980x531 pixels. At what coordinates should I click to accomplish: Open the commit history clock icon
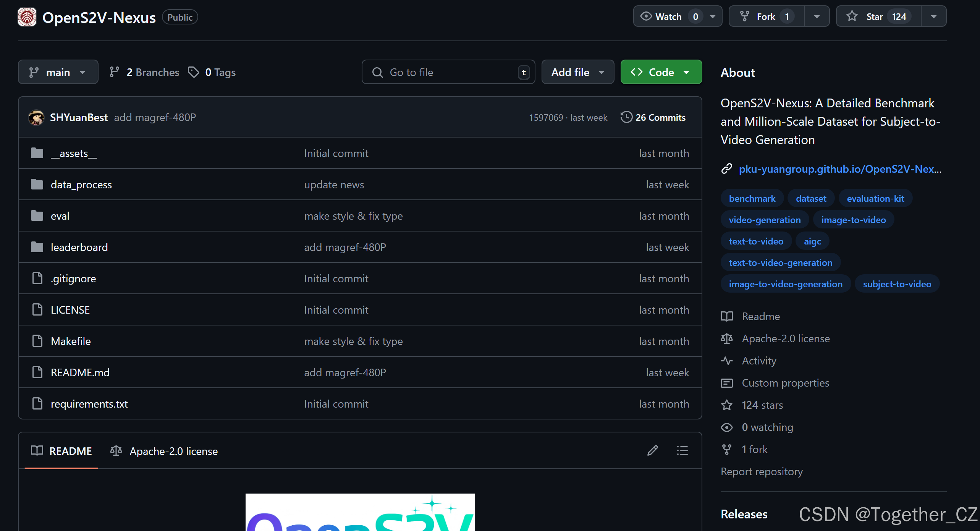pos(626,117)
